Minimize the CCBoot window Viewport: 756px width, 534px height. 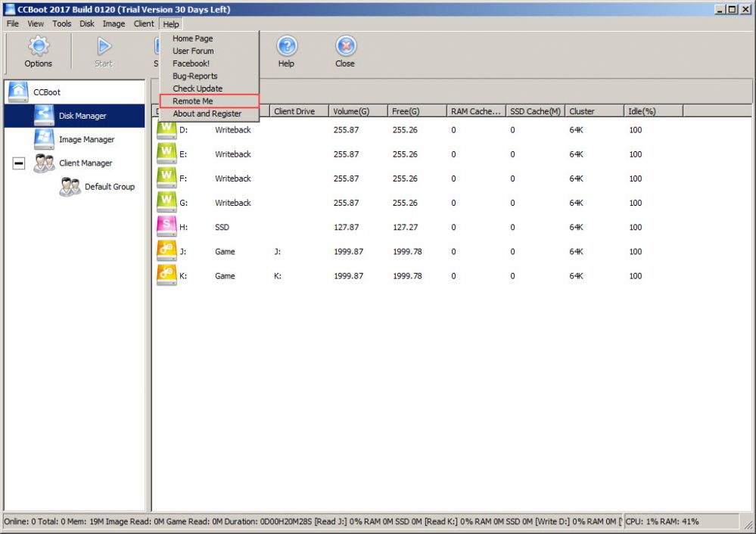tap(720, 9)
